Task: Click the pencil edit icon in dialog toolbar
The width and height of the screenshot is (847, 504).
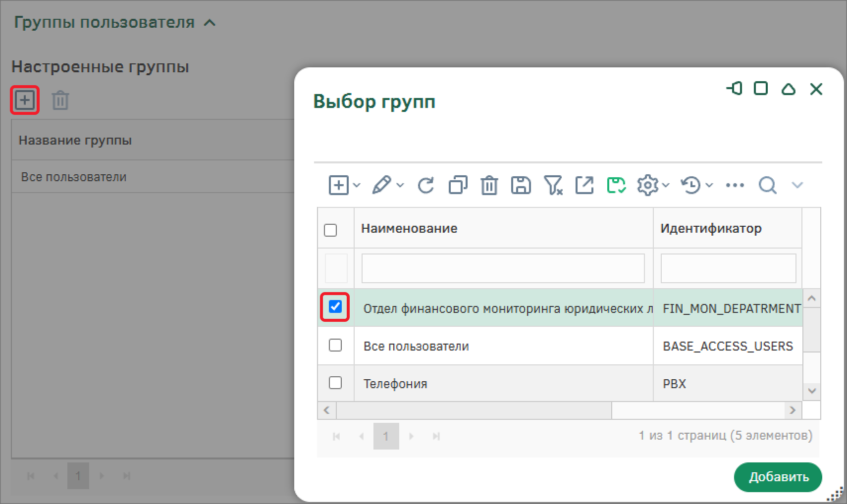Action: point(382,185)
